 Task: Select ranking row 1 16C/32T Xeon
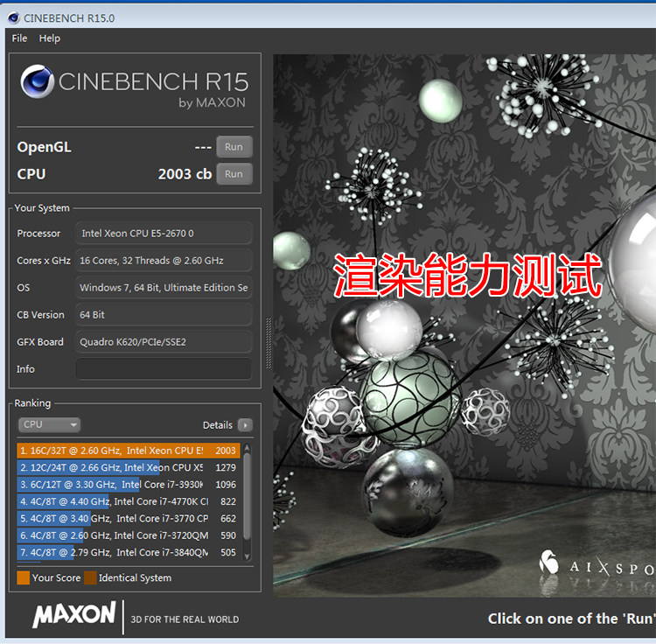129,451
